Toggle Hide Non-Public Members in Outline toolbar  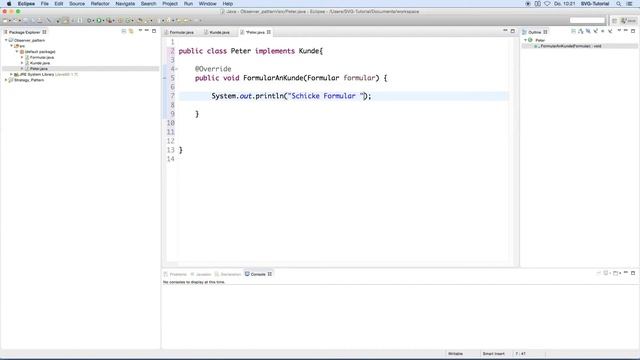pos(603,31)
